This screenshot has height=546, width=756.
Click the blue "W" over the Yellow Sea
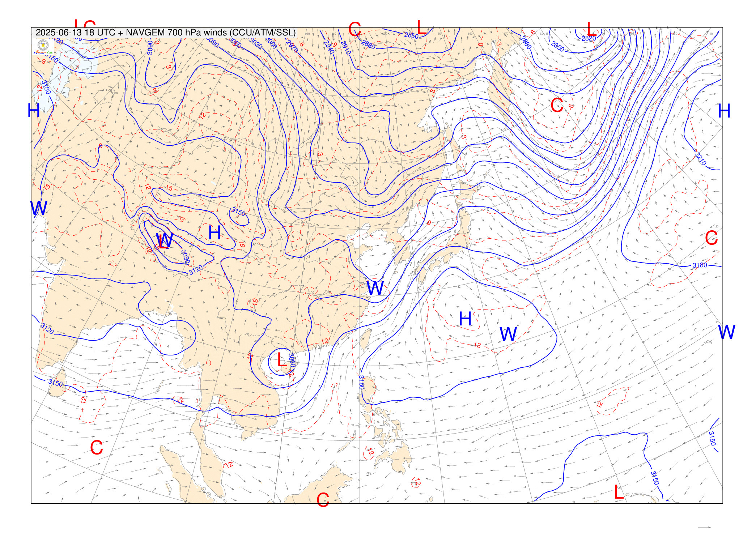(x=375, y=288)
